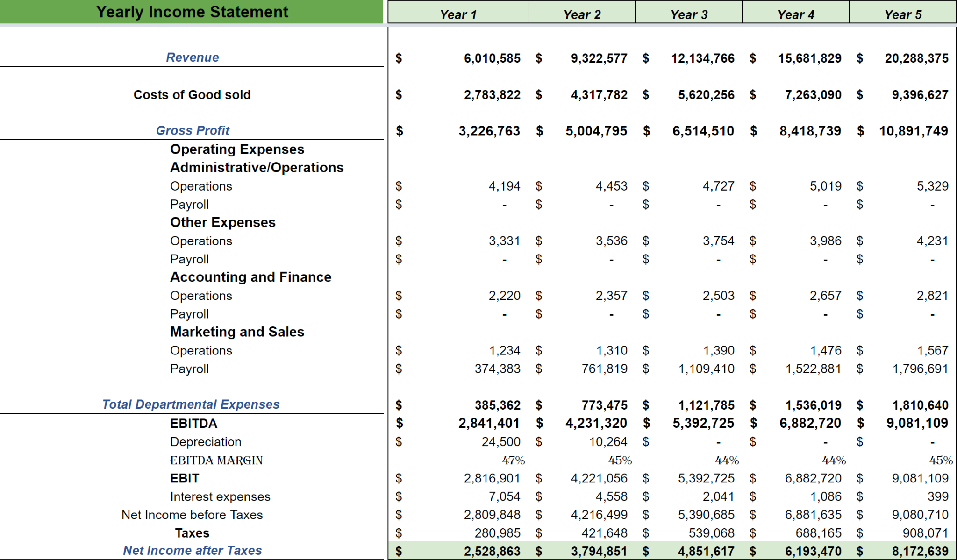Click the Depreciation row label

click(x=206, y=442)
